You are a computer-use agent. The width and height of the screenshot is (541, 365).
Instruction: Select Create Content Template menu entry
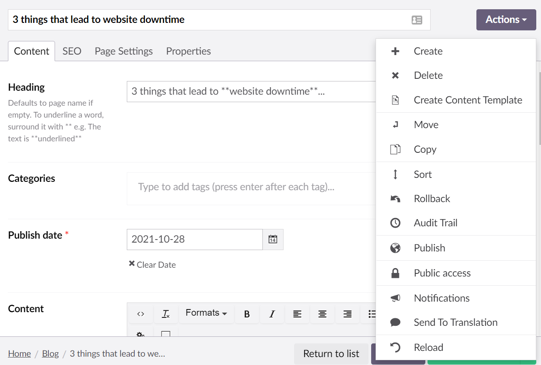tap(456, 100)
